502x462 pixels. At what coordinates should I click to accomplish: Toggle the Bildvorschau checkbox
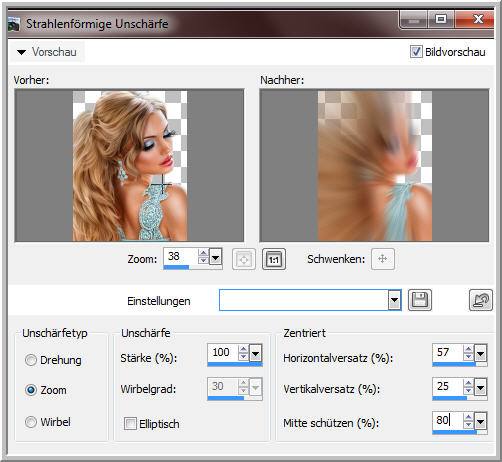[416, 52]
